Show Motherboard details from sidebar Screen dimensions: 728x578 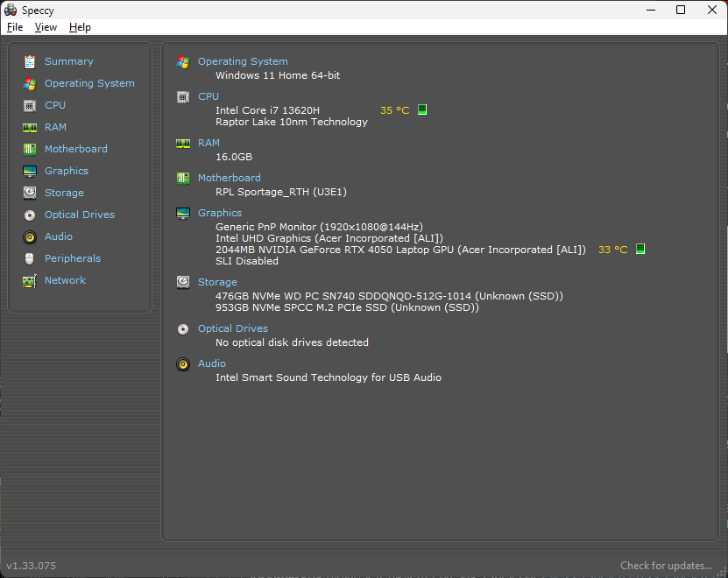(75, 149)
